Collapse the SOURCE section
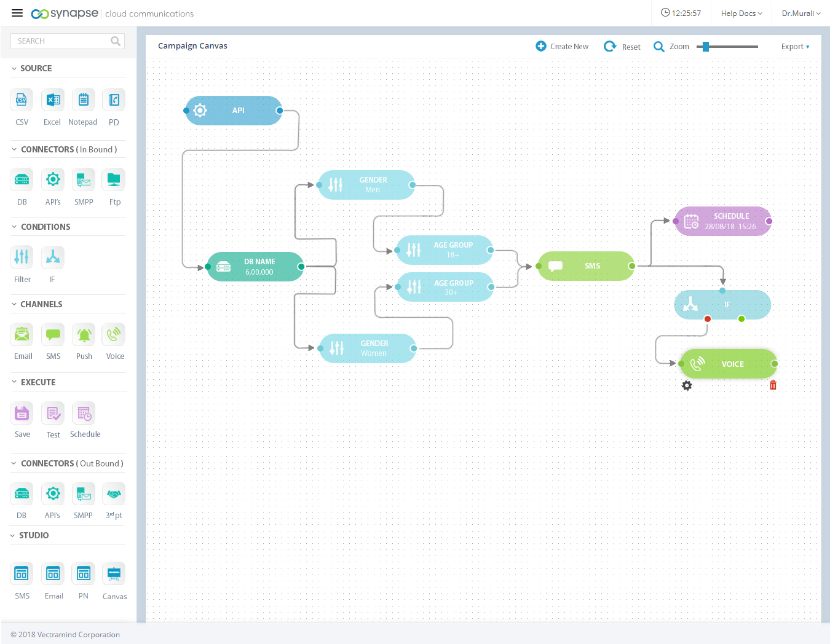This screenshot has height=644, width=830. click(14, 69)
